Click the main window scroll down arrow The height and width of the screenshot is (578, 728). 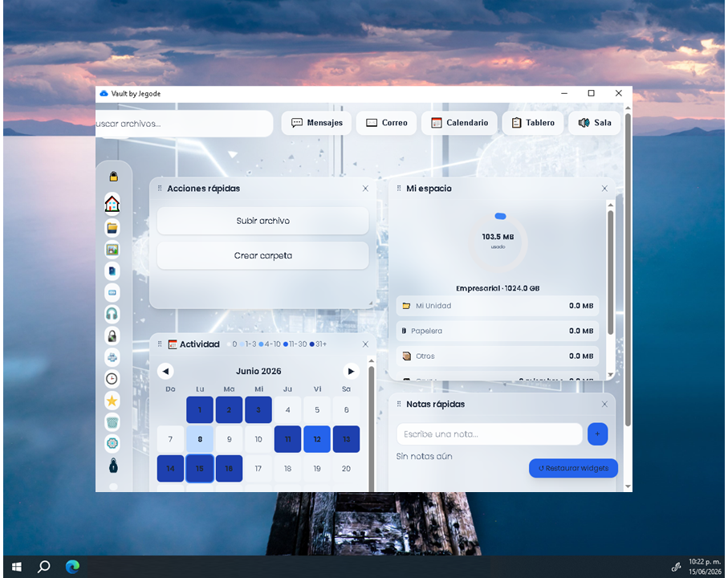coord(628,486)
